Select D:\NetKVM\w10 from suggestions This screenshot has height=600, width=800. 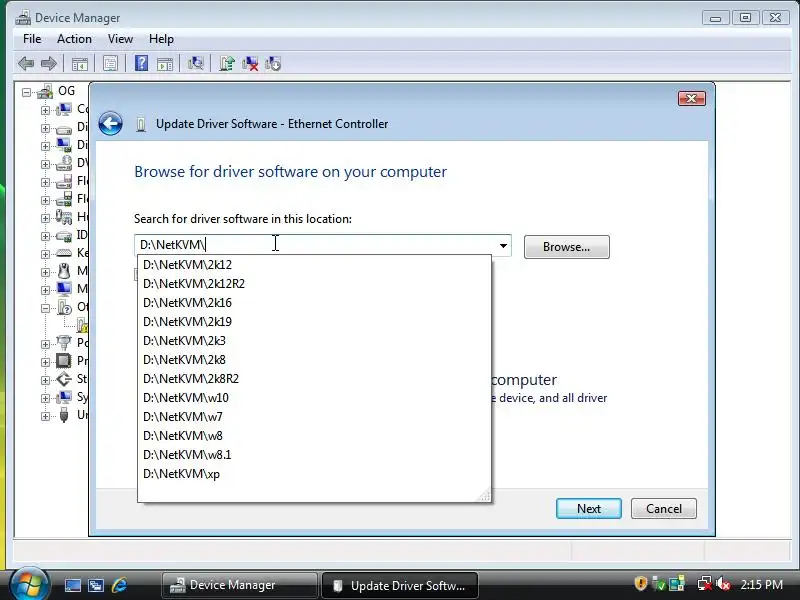pyautogui.click(x=314, y=397)
